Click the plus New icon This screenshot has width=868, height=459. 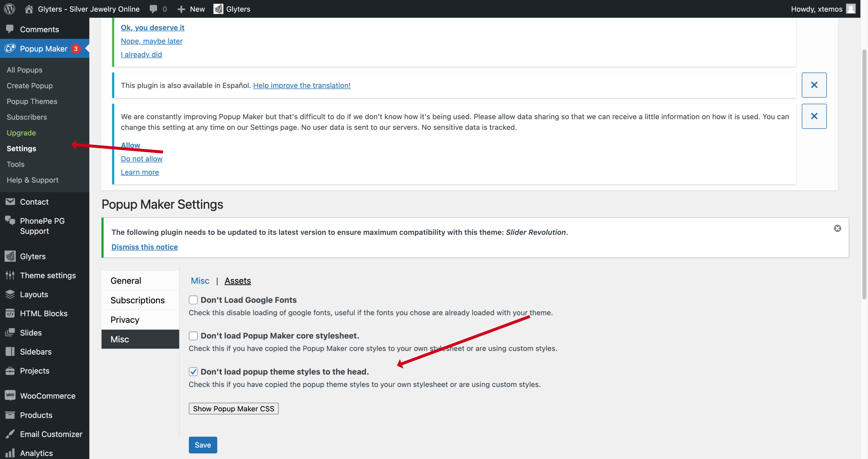tap(181, 9)
